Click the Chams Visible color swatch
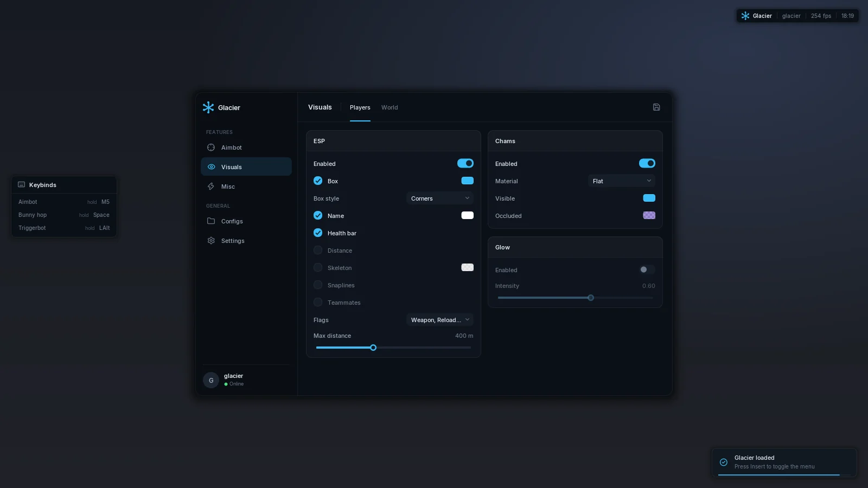 pos(649,198)
